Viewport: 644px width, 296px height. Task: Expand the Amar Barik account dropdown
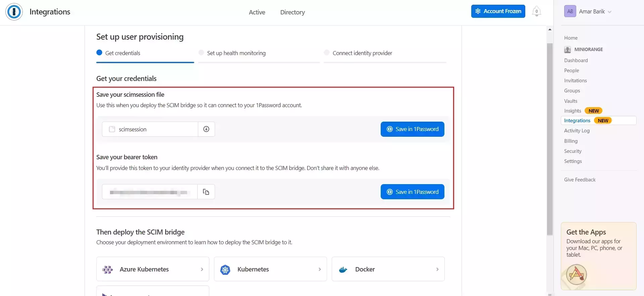coord(609,12)
